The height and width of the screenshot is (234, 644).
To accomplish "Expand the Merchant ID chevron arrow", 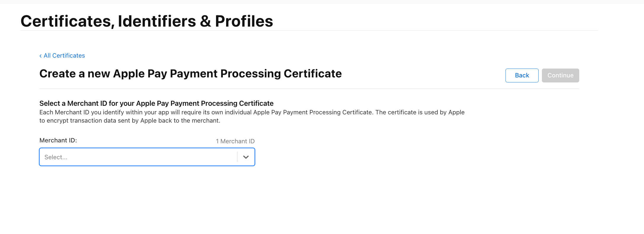I will tap(246, 157).
